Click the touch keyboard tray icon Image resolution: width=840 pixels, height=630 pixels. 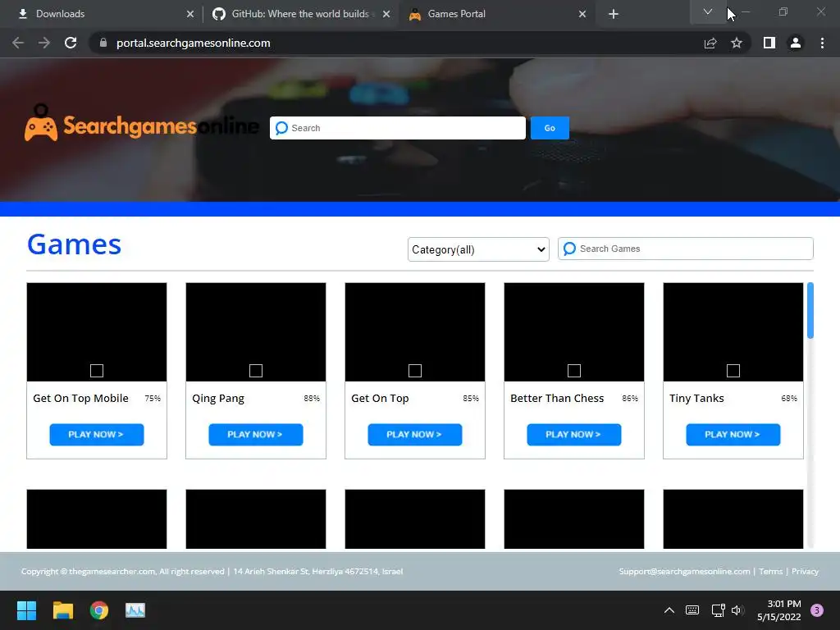[x=692, y=610]
